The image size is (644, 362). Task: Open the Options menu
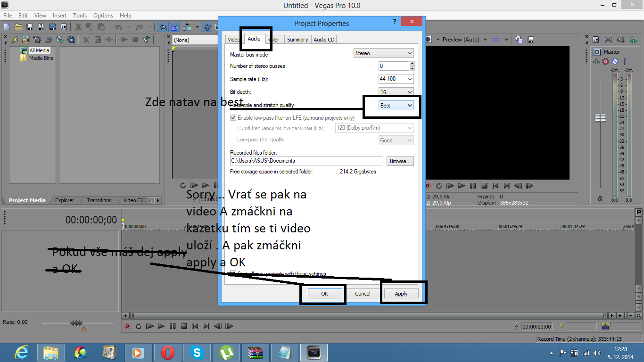[x=103, y=16]
